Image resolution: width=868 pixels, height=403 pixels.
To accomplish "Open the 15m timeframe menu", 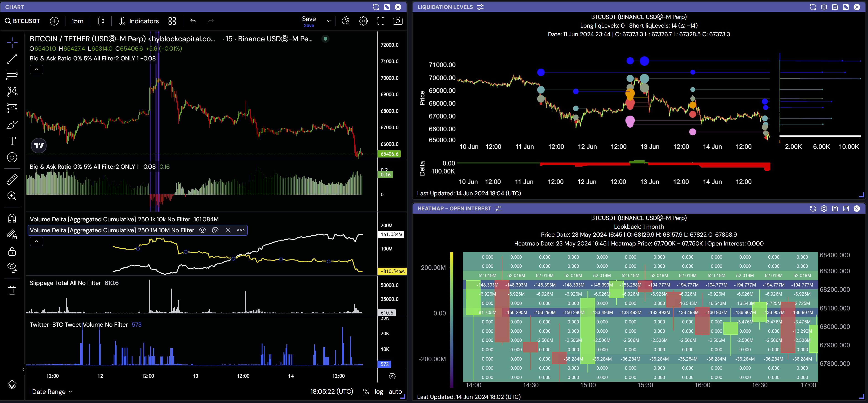I will 77,21.
